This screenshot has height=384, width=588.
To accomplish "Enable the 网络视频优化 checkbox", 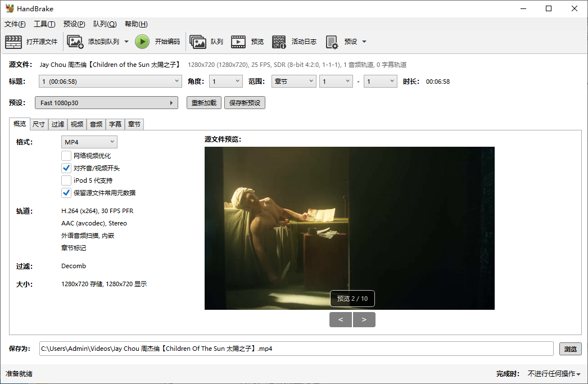I will point(66,156).
